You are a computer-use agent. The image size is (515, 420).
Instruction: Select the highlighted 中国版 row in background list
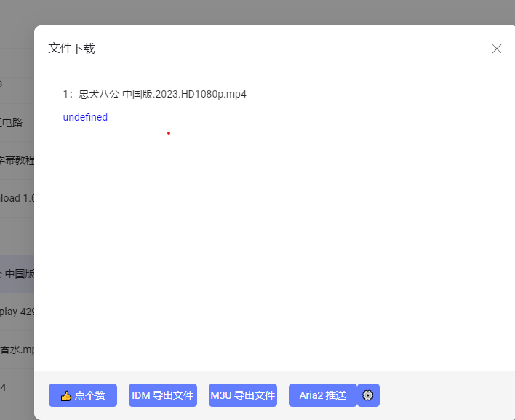tap(17, 274)
